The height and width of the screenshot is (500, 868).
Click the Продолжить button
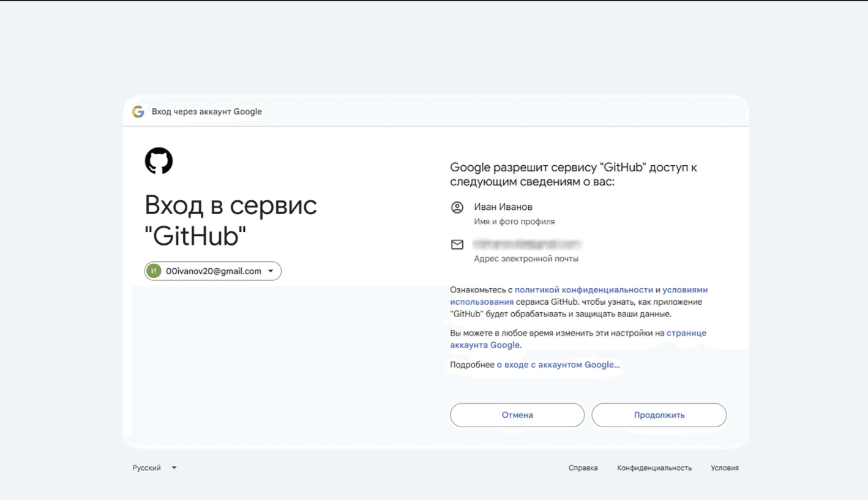tap(659, 415)
